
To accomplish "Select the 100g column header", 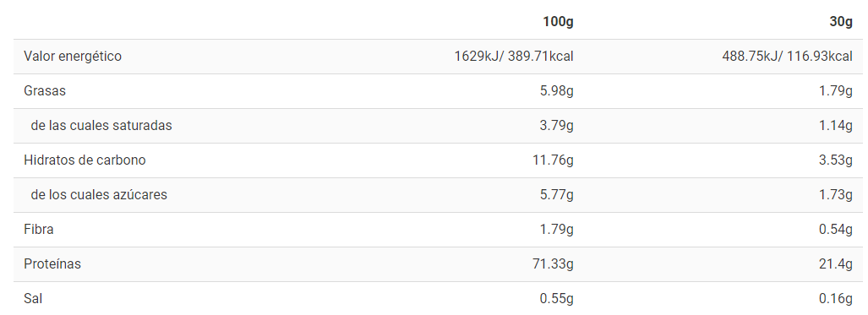I will [x=558, y=22].
